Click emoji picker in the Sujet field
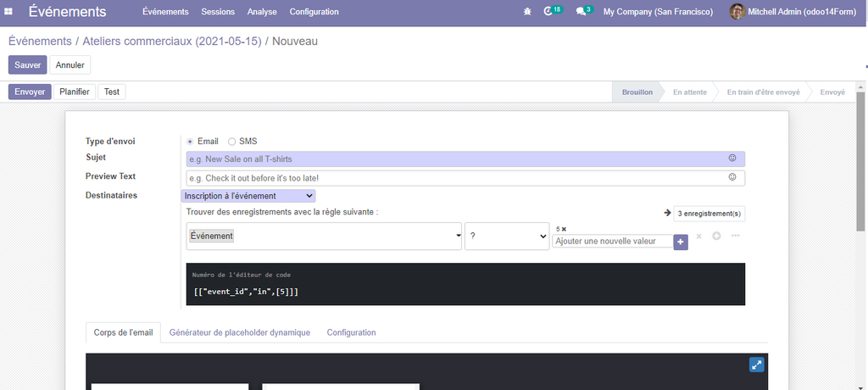 point(732,159)
